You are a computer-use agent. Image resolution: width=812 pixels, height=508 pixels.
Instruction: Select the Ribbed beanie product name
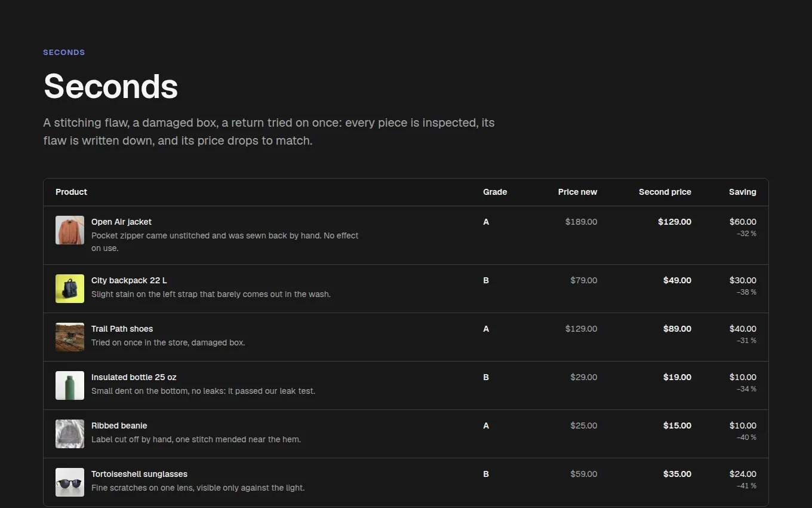[x=119, y=426]
